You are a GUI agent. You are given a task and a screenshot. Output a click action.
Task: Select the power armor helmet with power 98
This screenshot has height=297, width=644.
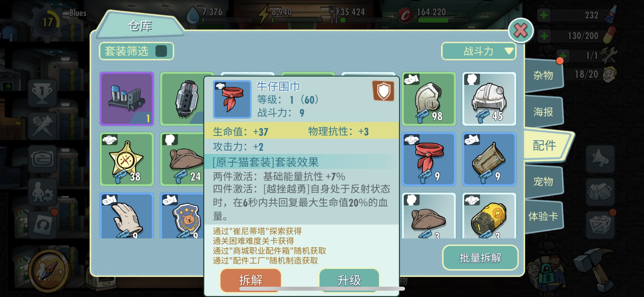(429, 99)
